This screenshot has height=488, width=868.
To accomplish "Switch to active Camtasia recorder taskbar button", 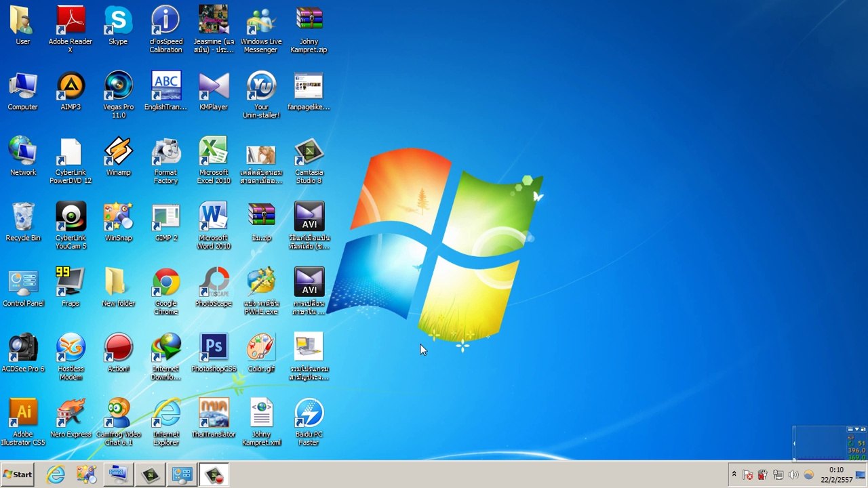I will coord(214,474).
